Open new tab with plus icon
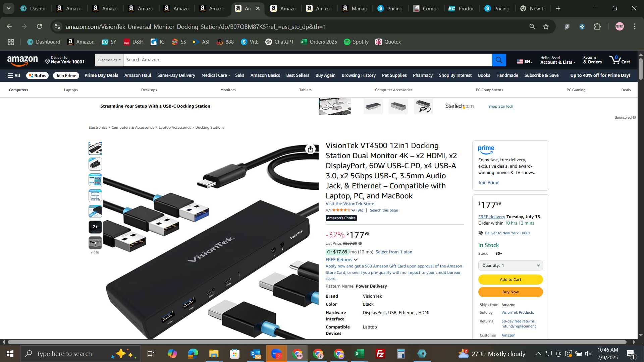The image size is (644, 362). [558, 8]
